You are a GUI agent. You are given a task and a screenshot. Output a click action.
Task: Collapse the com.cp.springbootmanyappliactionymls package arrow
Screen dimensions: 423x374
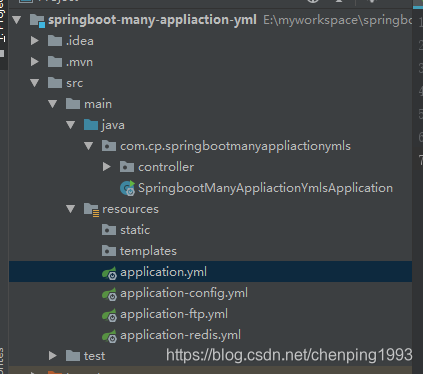(89, 146)
